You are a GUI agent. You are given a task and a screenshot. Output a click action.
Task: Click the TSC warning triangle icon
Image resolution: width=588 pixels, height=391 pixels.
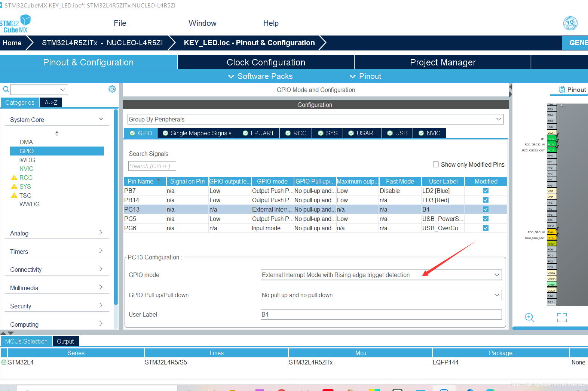click(14, 195)
